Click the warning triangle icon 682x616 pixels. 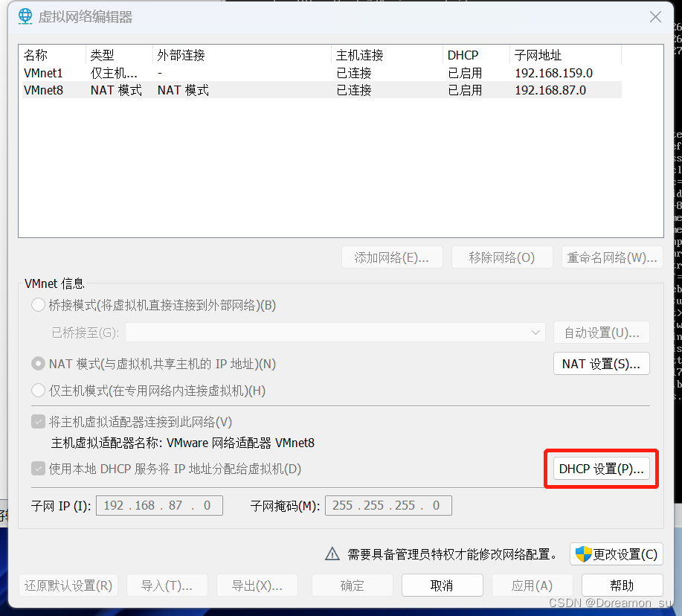pos(332,554)
